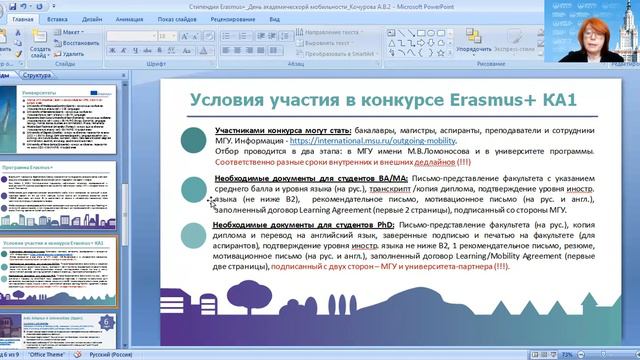
Task: Select the rectangle shape in gallery
Action: 421,33
